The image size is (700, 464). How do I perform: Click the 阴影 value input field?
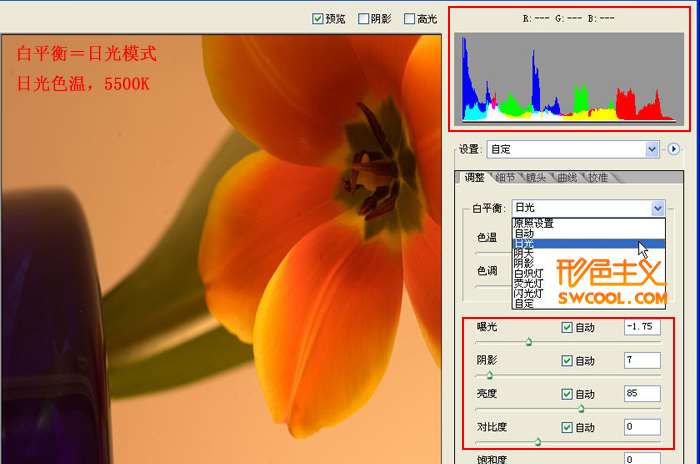coord(640,360)
